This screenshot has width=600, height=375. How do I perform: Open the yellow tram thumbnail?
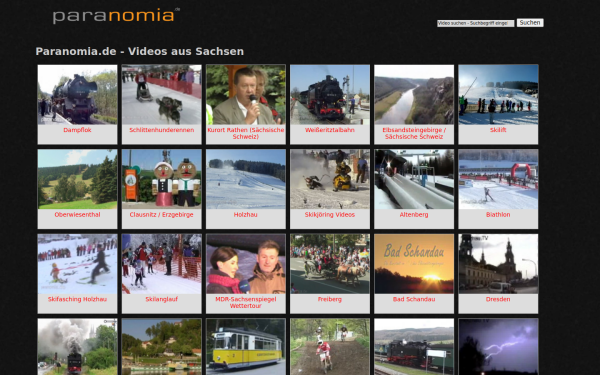[246, 347]
